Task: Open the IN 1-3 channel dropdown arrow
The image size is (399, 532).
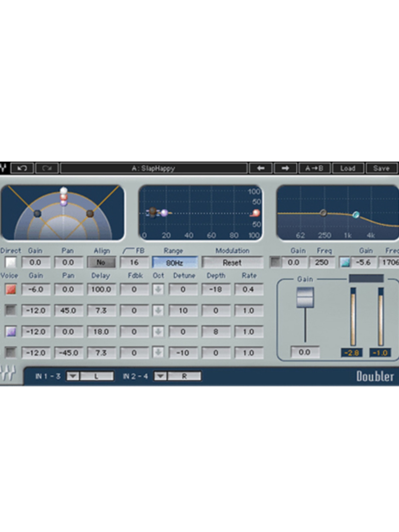Action: [73, 376]
